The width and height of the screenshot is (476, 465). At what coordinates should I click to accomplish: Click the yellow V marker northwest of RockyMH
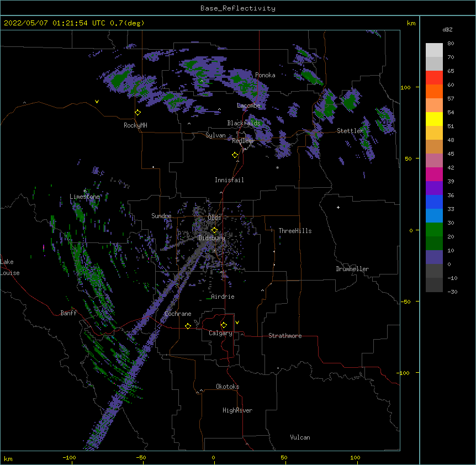point(97,102)
